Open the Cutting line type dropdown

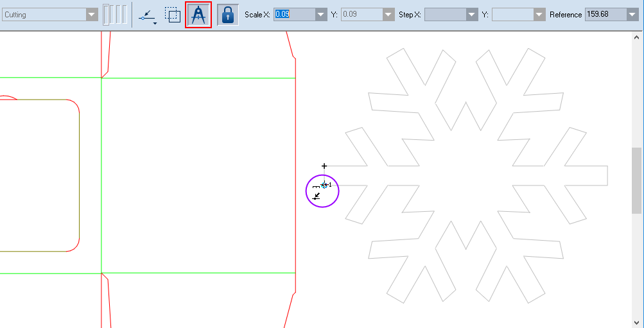click(92, 15)
